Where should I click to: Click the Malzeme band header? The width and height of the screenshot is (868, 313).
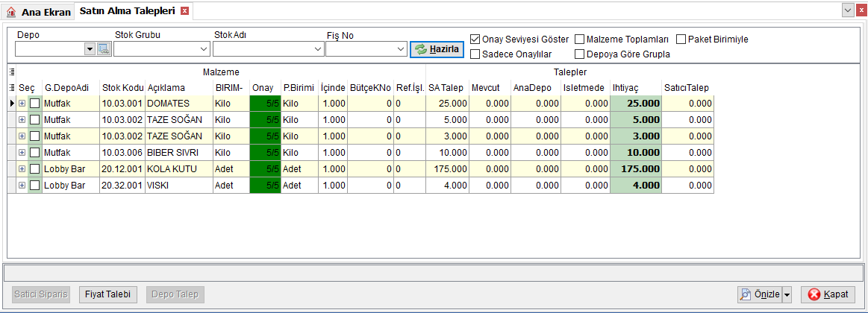(221, 72)
